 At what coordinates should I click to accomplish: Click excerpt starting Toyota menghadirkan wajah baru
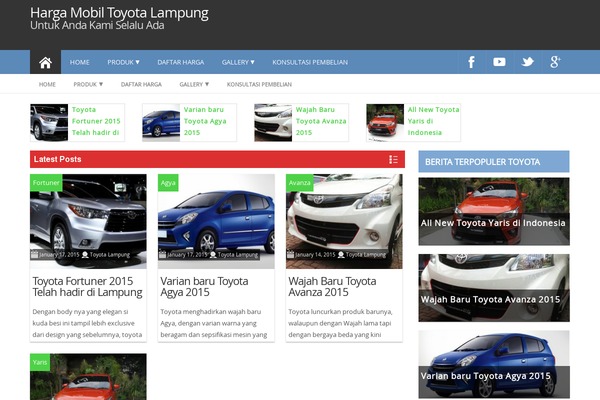214,323
